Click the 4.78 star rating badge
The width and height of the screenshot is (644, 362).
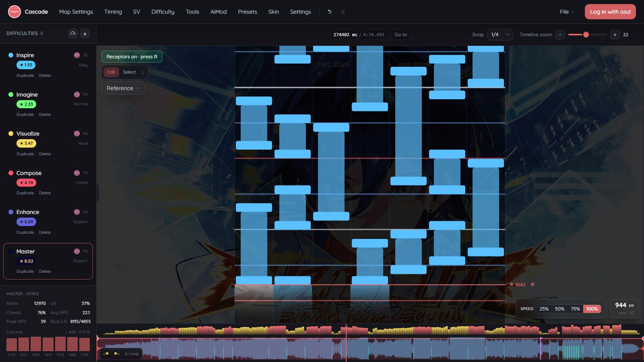tap(26, 183)
